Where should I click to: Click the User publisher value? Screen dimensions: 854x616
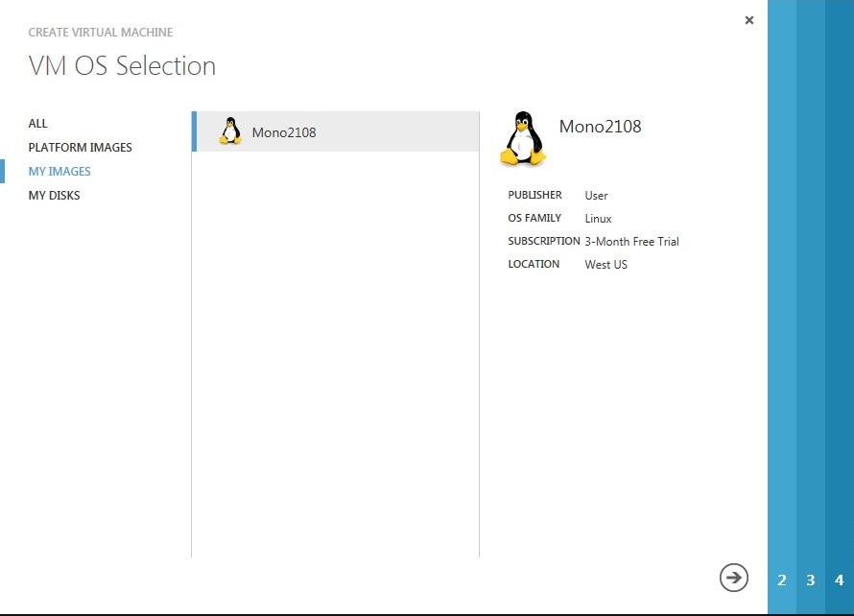tap(596, 196)
